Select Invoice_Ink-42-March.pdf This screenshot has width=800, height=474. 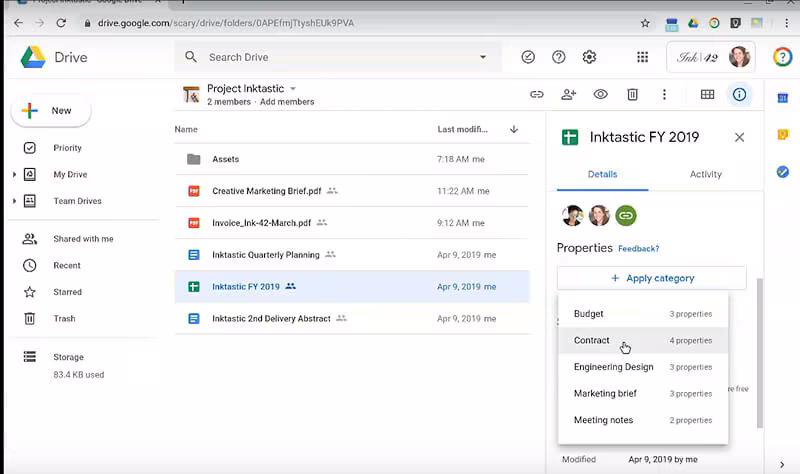point(352,223)
